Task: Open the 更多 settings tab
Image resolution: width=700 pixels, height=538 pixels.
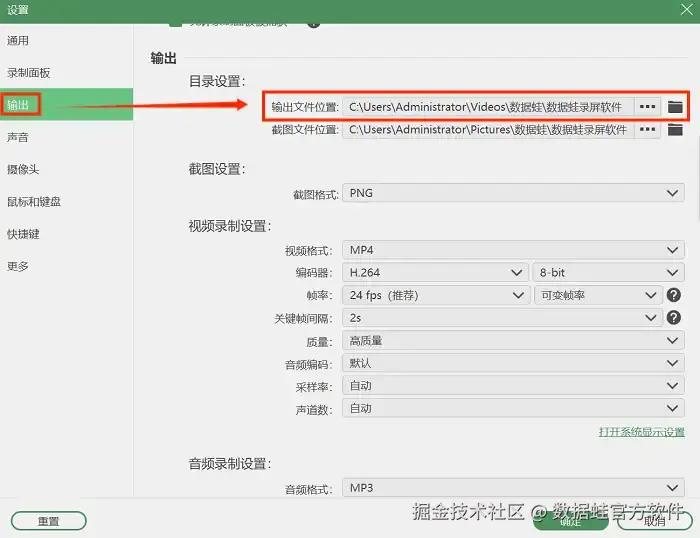Action: point(67,266)
